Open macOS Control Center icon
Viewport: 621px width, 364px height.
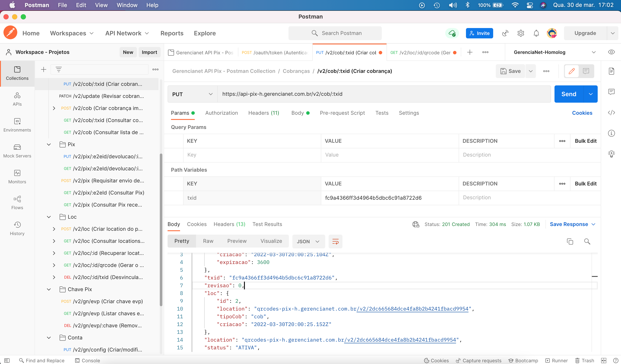pyautogui.click(x=530, y=5)
